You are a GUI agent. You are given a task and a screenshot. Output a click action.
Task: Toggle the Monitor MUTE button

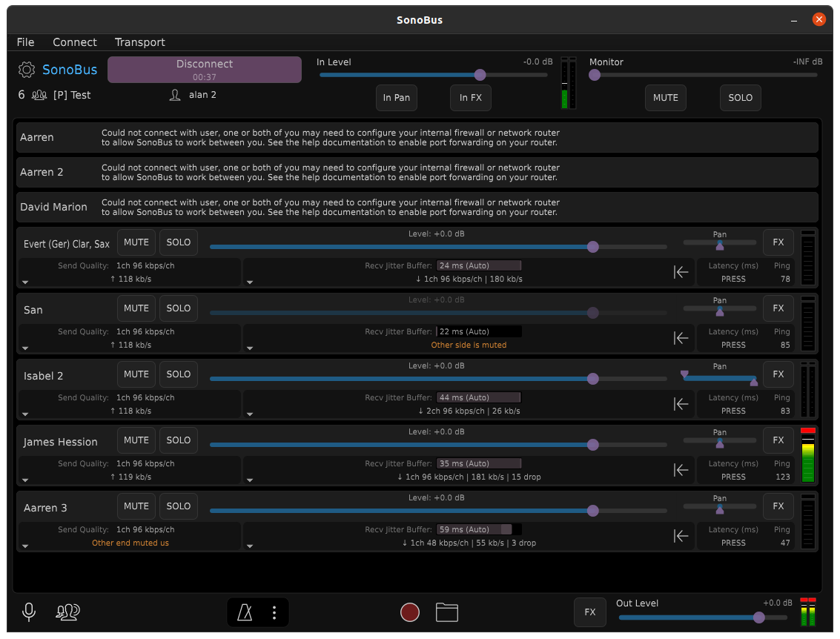(665, 98)
